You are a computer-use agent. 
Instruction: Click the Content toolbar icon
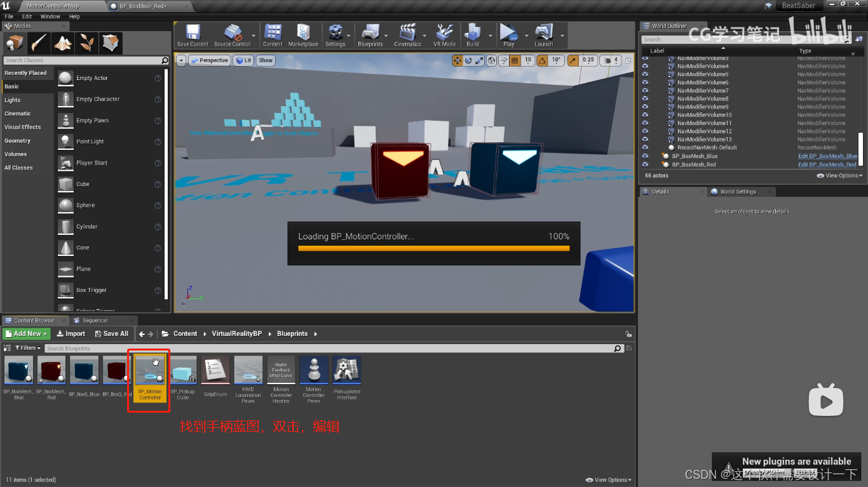273,35
